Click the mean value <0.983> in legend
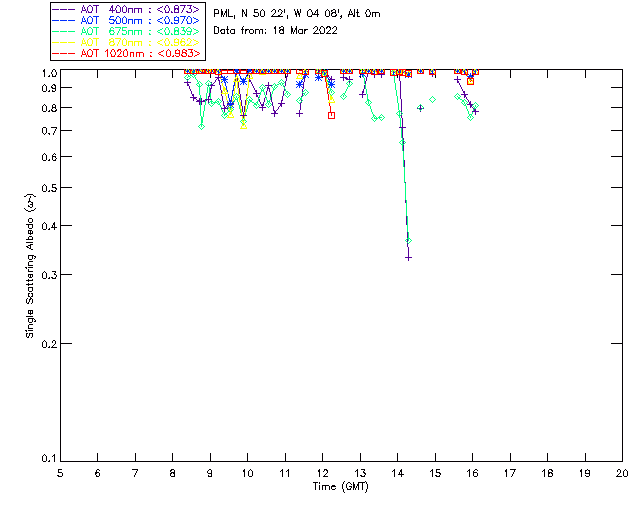This screenshot has width=640, height=512. 178,53
